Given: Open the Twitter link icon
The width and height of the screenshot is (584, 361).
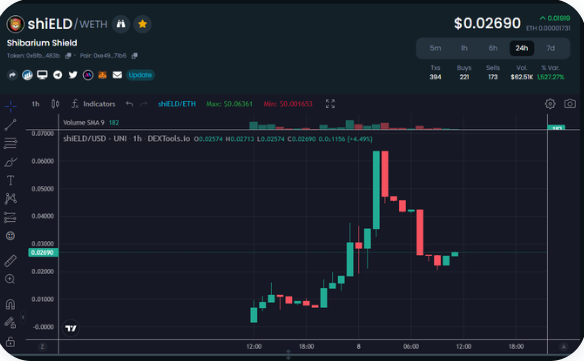Looking at the screenshot, I should point(73,75).
